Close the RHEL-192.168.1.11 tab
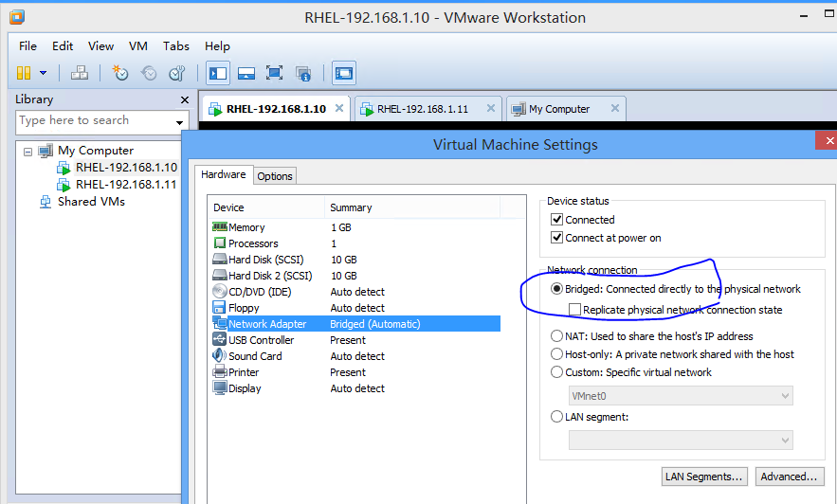Screen dimensions: 837x504 coord(491,108)
